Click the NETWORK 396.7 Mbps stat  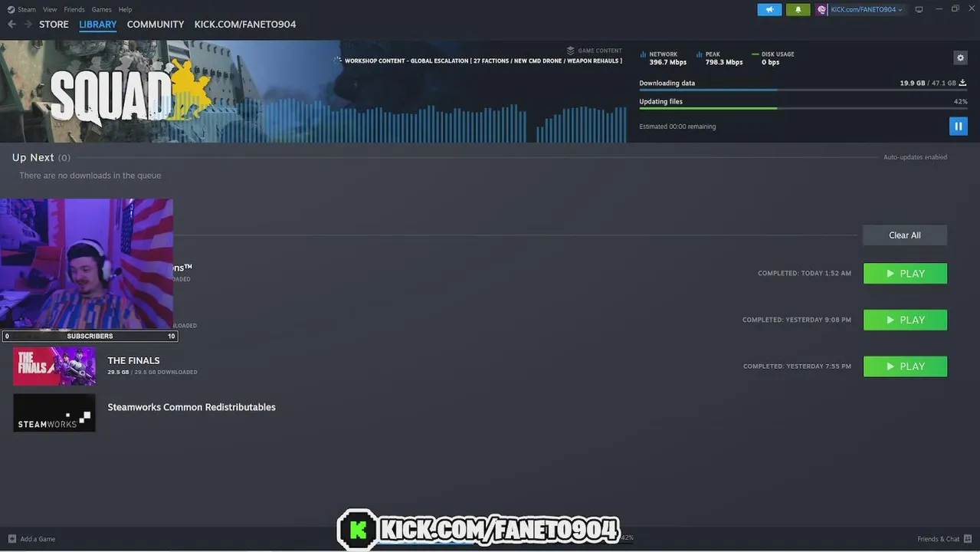tap(664, 58)
